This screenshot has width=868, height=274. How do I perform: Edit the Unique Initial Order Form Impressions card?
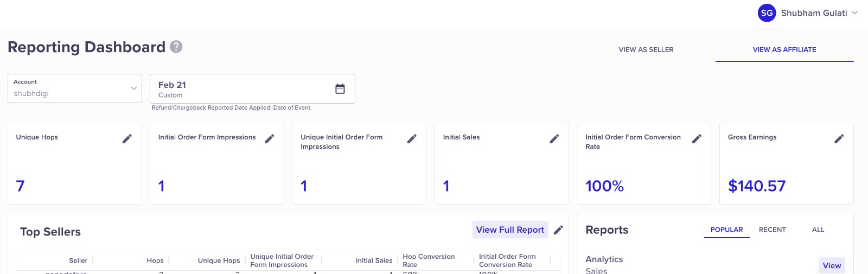pos(412,139)
